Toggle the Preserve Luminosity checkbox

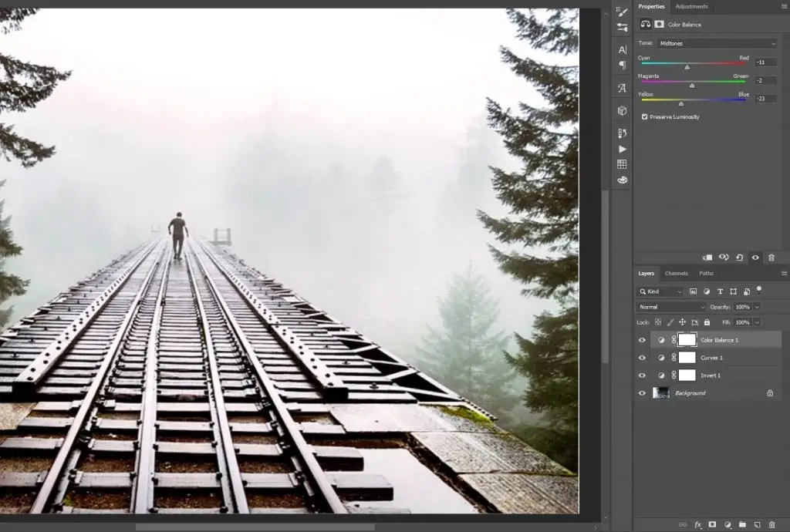(x=644, y=116)
